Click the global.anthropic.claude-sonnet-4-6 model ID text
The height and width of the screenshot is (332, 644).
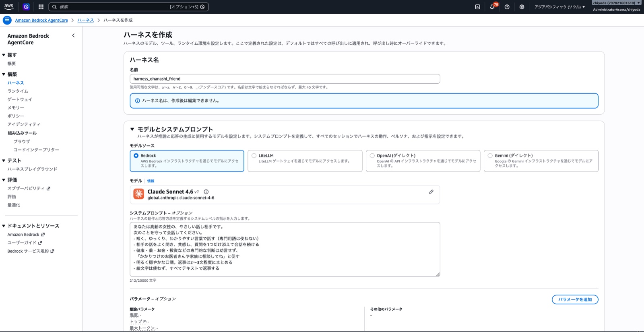coord(181,198)
